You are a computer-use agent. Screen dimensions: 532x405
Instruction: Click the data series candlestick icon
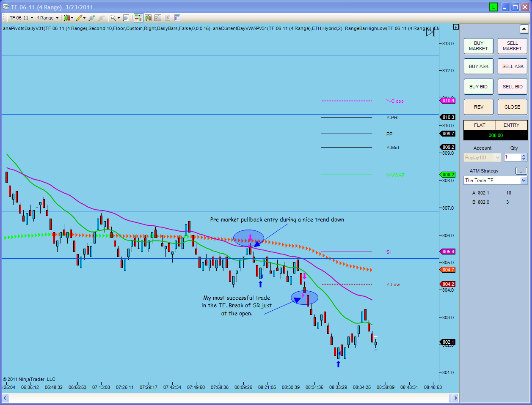(x=148, y=18)
